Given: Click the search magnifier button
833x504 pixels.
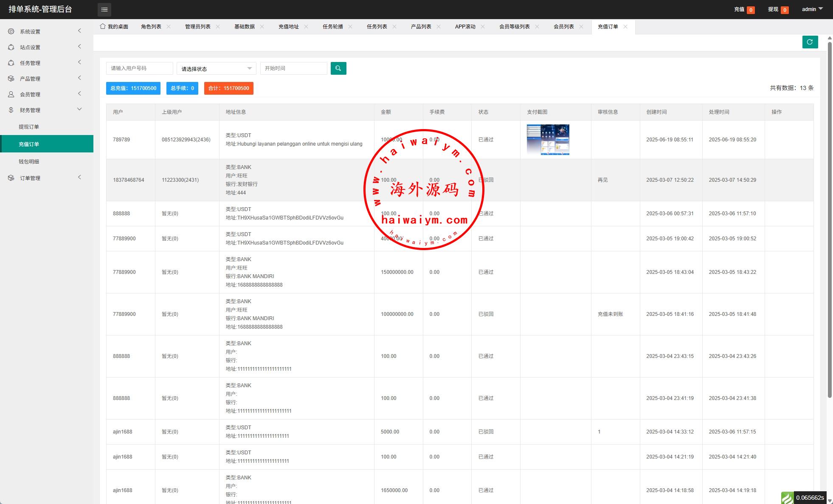Looking at the screenshot, I should pos(338,68).
